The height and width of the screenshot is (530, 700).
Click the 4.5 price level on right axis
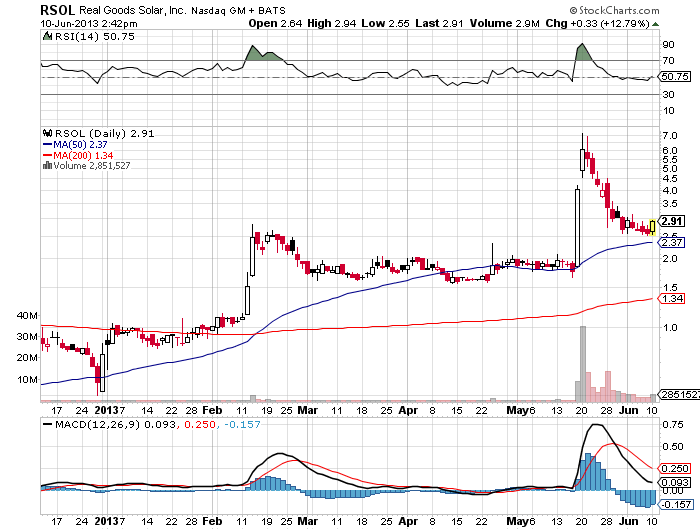point(670,179)
